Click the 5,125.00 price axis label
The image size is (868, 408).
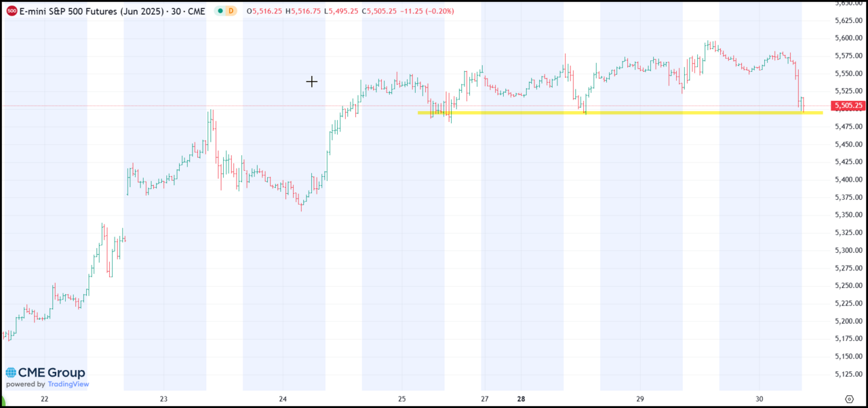pos(849,373)
